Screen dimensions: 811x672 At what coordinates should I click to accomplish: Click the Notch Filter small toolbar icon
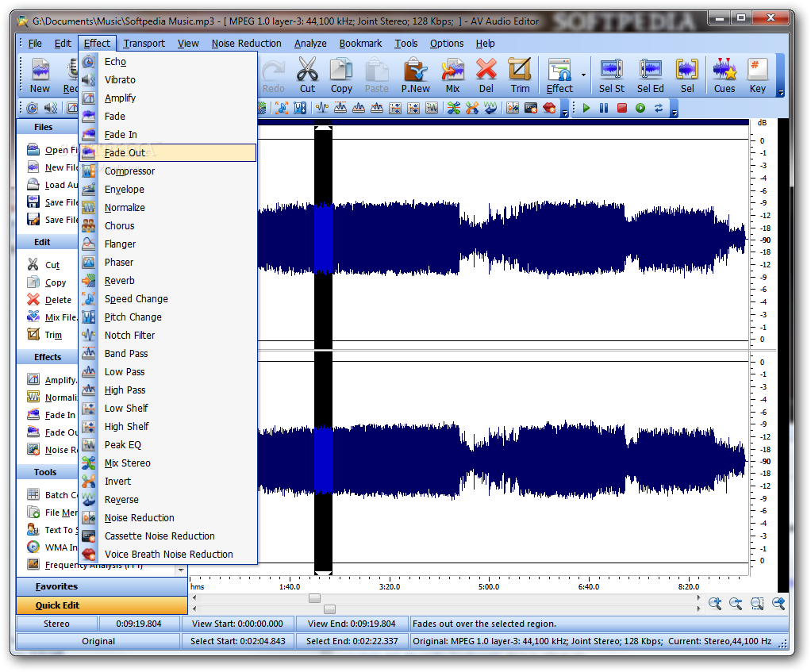(322, 108)
